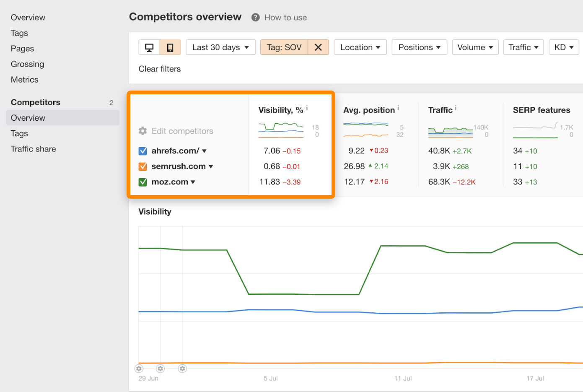This screenshot has height=392, width=583.
Task: Click the leftmost gear icon below the chart
Action: point(139,369)
